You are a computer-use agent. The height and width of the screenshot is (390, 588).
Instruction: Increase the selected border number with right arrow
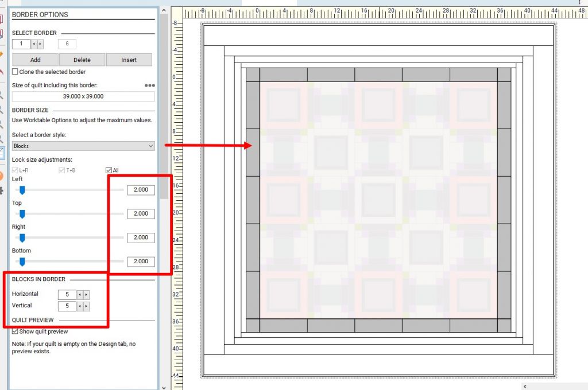(41, 44)
